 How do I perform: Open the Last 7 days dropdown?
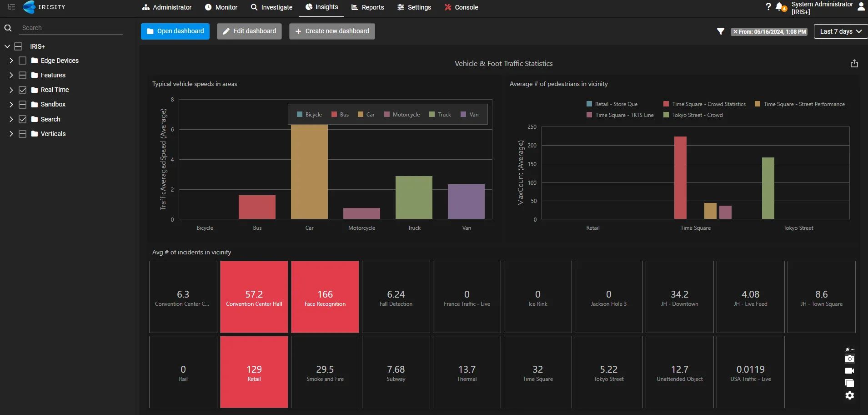click(841, 31)
